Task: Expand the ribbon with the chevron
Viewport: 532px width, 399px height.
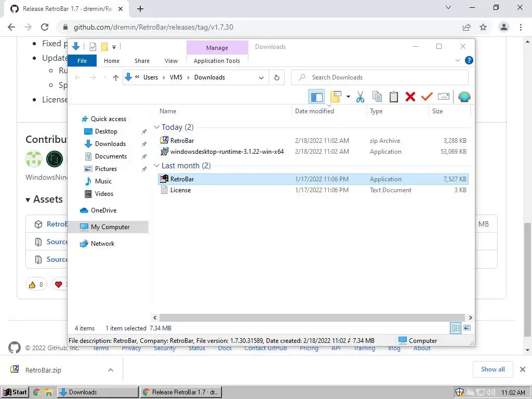Action: tap(457, 60)
